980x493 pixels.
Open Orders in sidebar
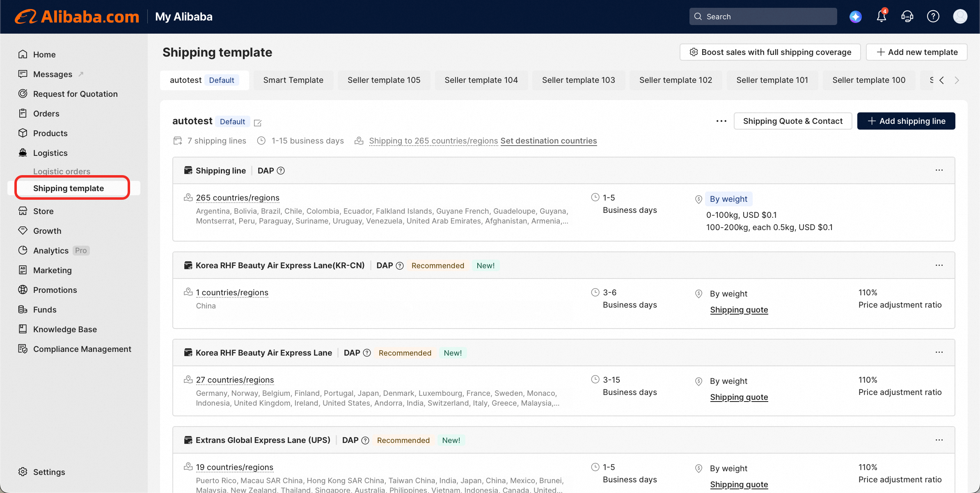46,114
